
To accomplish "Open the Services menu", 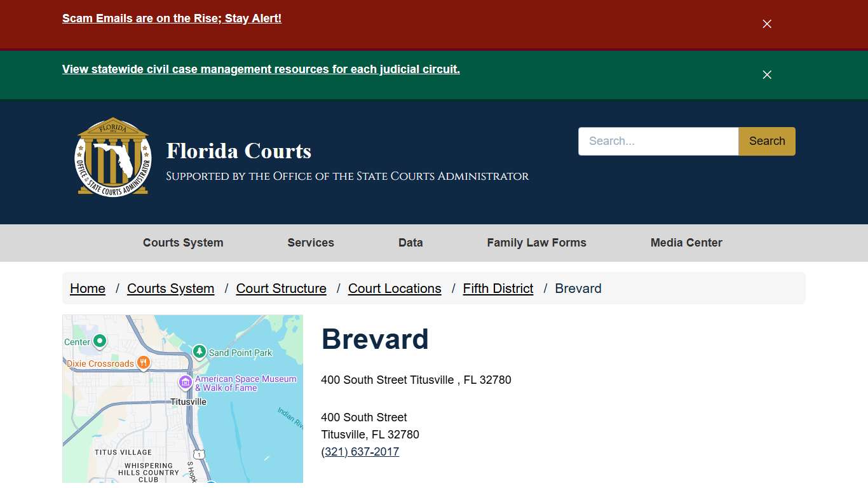I will [x=311, y=243].
